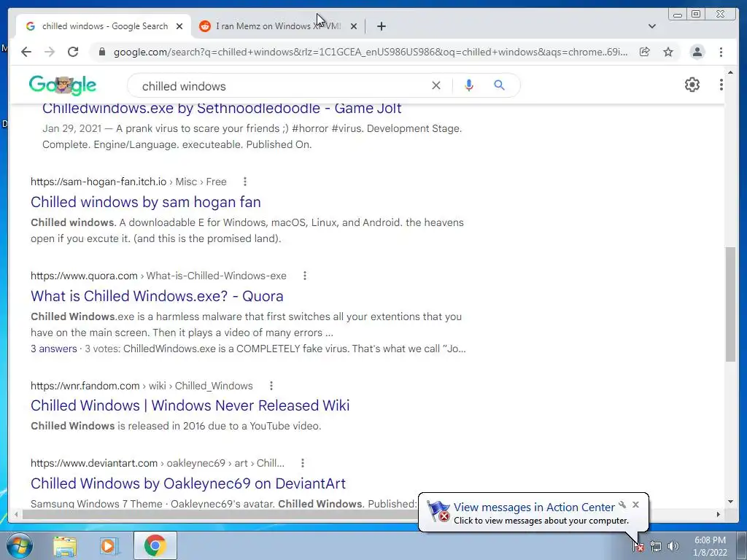This screenshot has height=560, width=747.
Task: Open What is Chilled Windows.exe? Quora result
Action: 157,296
